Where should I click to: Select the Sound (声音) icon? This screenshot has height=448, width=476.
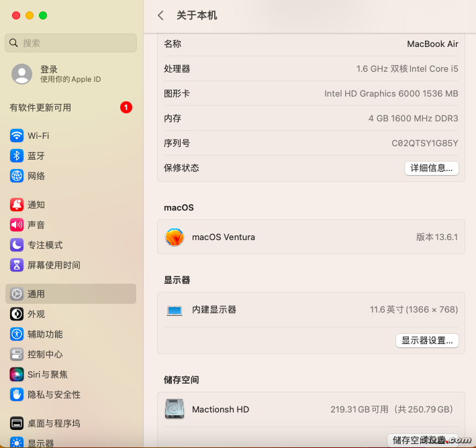pos(17,225)
